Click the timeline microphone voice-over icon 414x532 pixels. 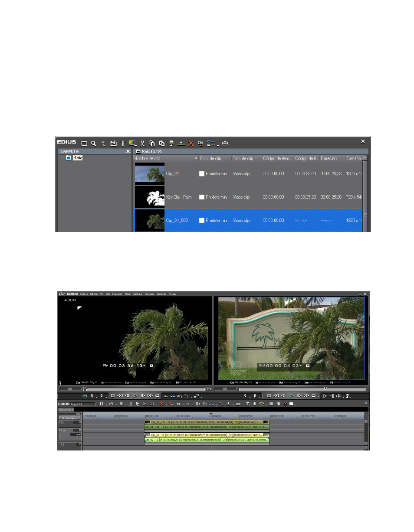[255, 404]
